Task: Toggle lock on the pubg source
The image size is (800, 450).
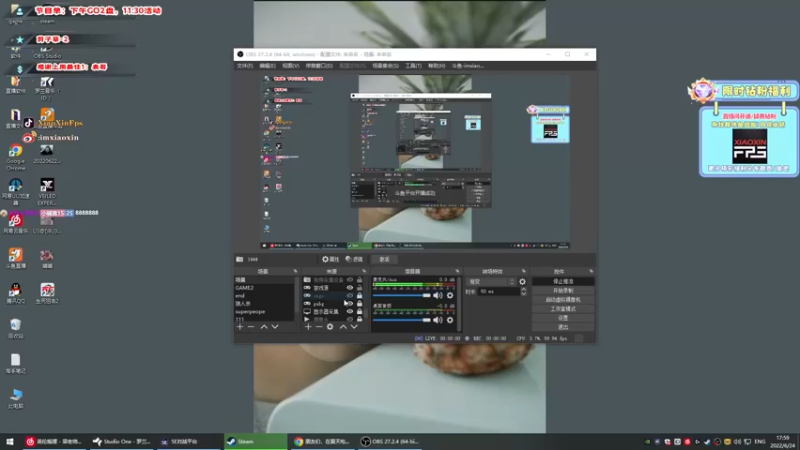Action: [360, 304]
